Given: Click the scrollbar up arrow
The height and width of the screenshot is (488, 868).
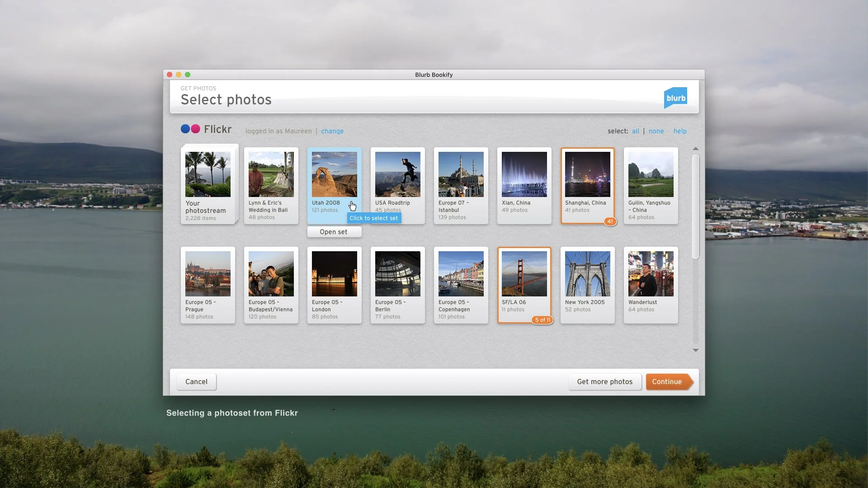Looking at the screenshot, I should (x=696, y=148).
